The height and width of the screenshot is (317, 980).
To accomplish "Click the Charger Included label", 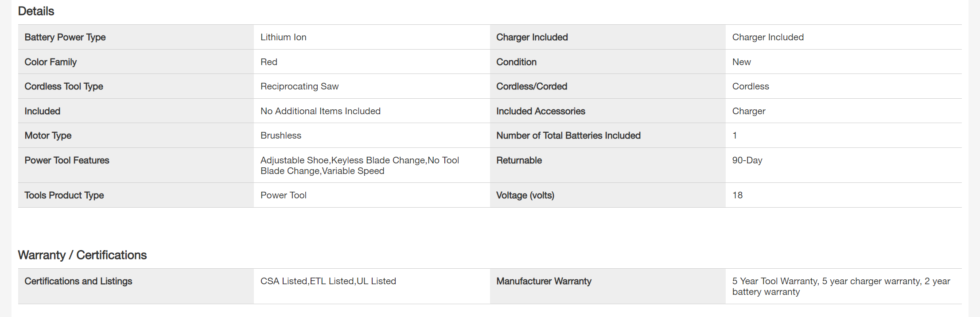I will coord(532,38).
